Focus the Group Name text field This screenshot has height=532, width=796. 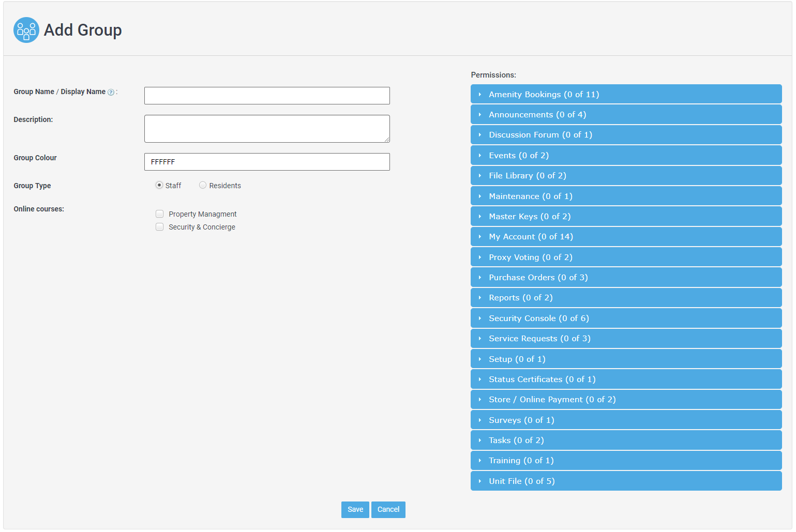click(x=267, y=96)
